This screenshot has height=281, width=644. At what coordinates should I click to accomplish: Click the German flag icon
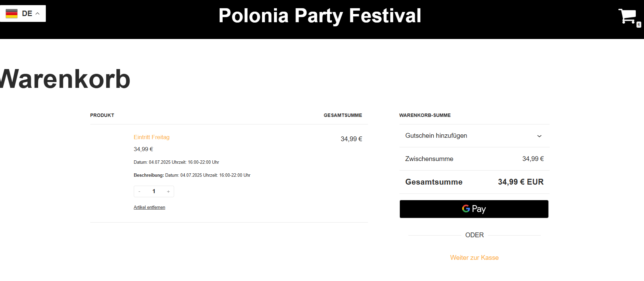coord(12,14)
